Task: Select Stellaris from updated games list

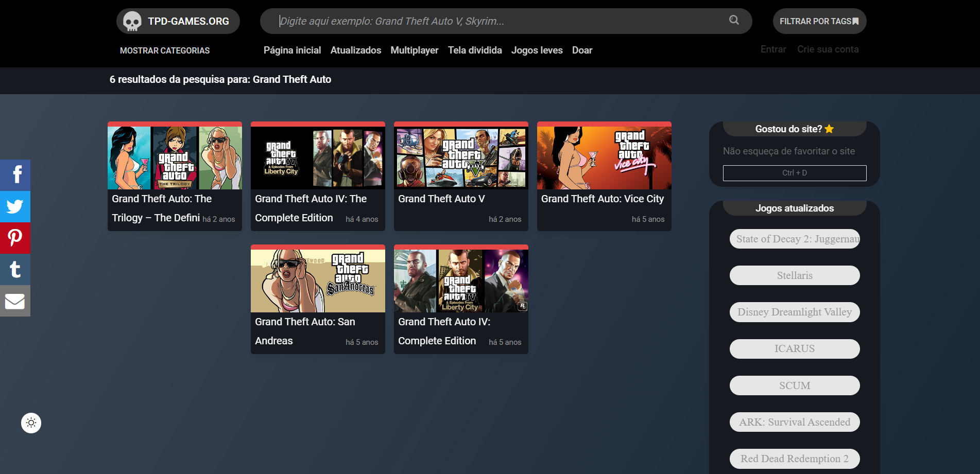Action: (794, 275)
